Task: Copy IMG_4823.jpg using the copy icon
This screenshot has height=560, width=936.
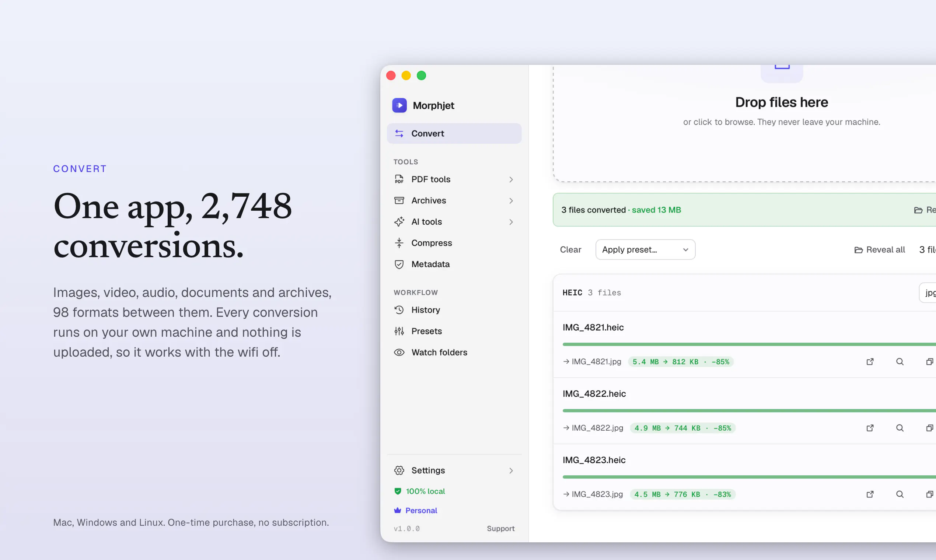Action: click(x=930, y=494)
